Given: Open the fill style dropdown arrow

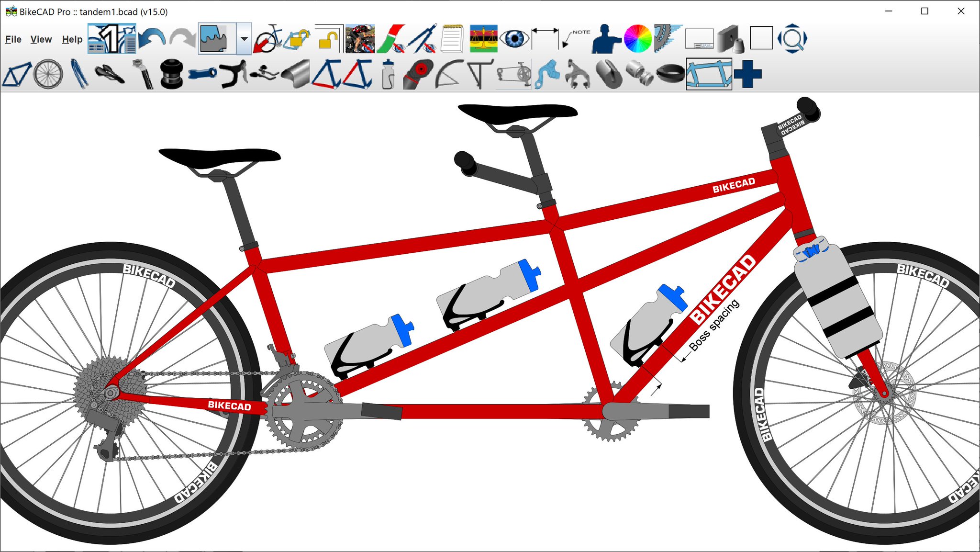Looking at the screenshot, I should (244, 39).
